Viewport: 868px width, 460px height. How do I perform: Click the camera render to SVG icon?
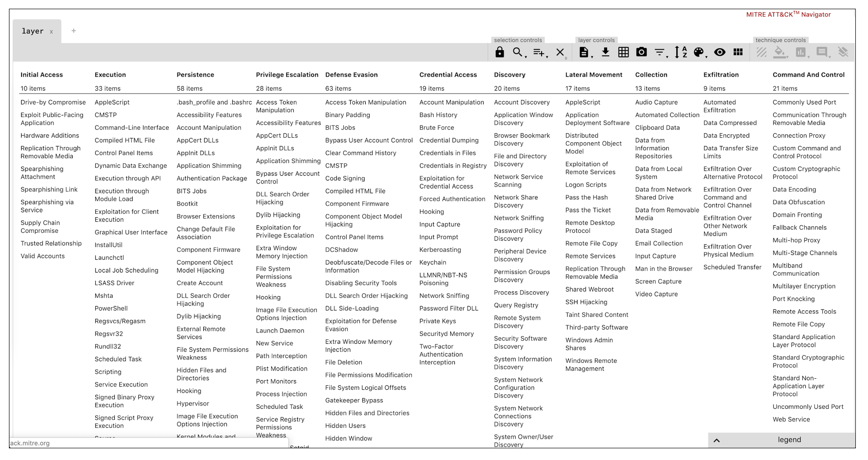tap(641, 52)
